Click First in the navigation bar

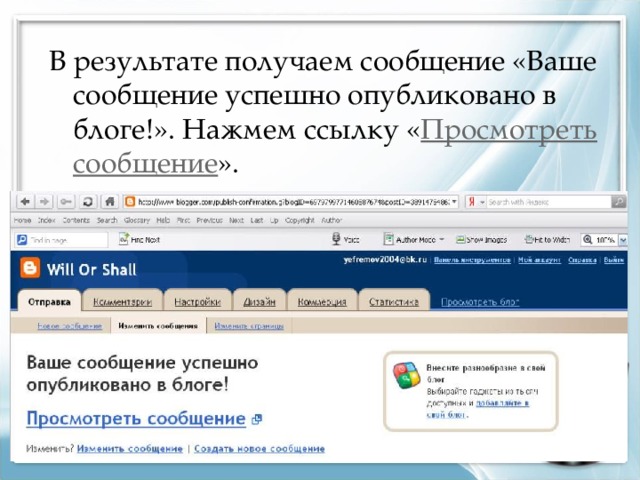coord(184,220)
